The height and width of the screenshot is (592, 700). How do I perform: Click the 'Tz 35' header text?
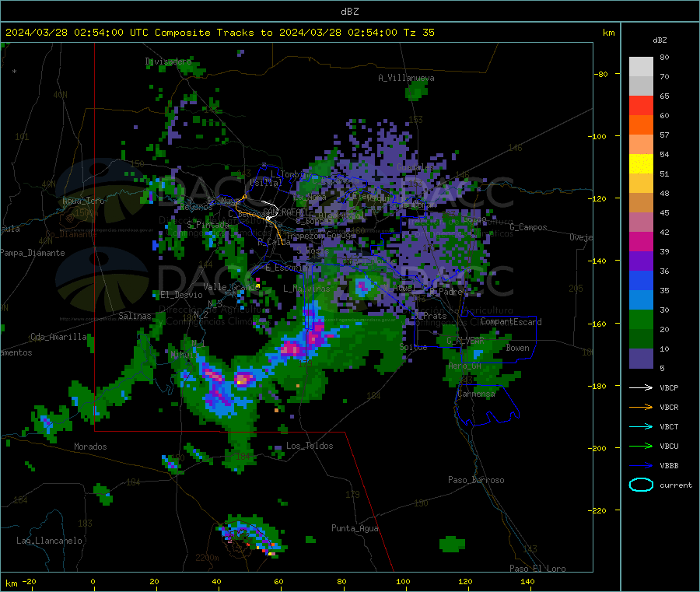(x=419, y=33)
